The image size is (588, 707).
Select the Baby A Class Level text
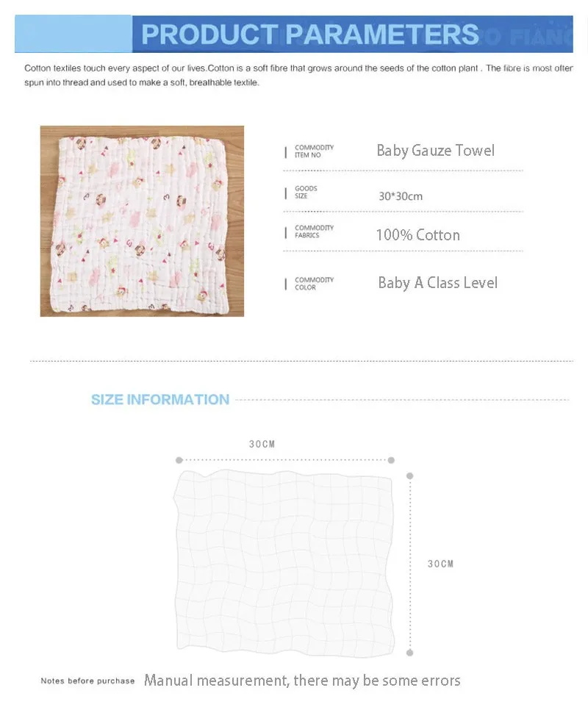tap(438, 283)
